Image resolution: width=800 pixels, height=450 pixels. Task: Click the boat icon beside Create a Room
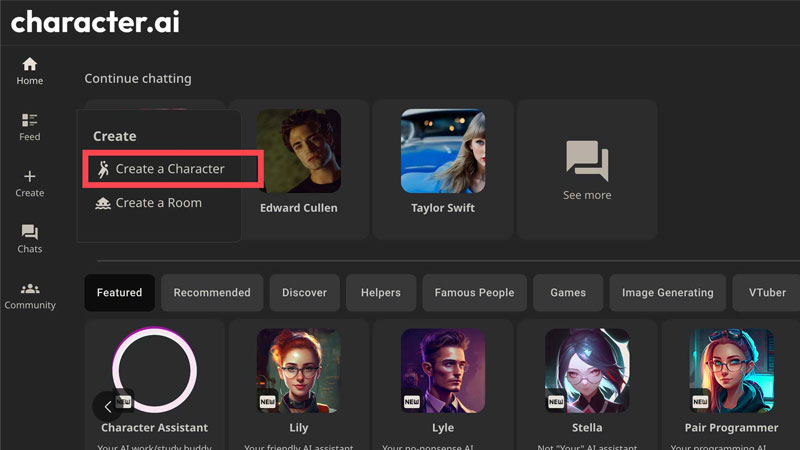(x=103, y=203)
